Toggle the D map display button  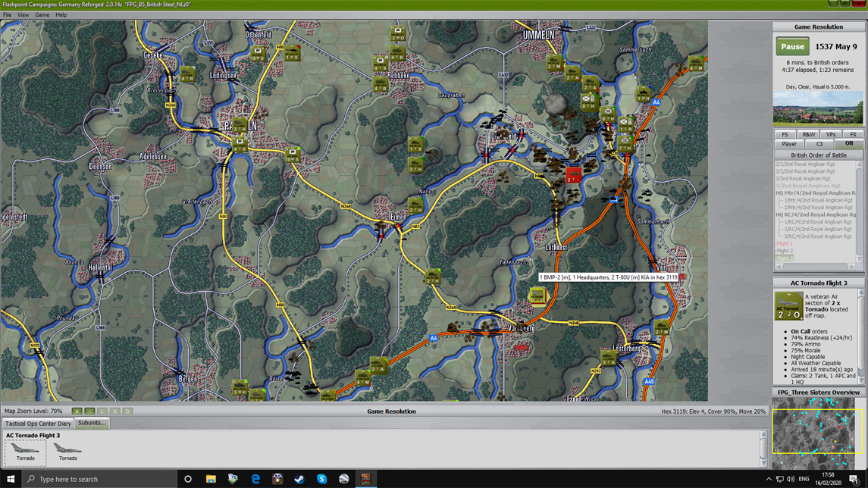click(x=127, y=411)
